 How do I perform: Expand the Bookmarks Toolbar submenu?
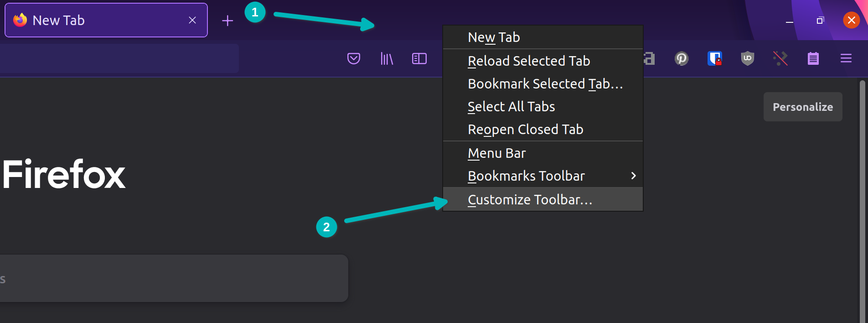[x=526, y=176]
